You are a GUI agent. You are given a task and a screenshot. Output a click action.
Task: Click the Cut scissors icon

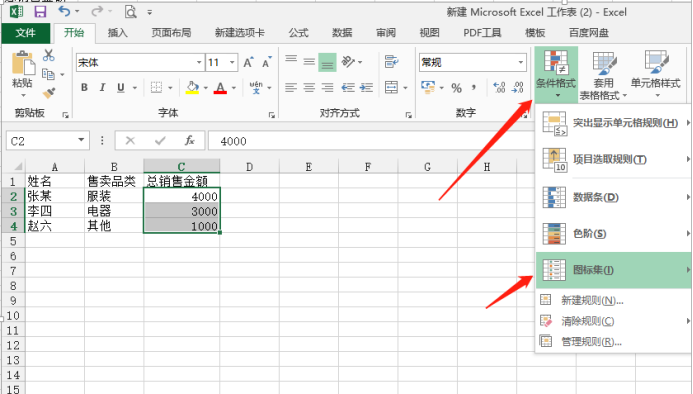pyautogui.click(x=49, y=55)
